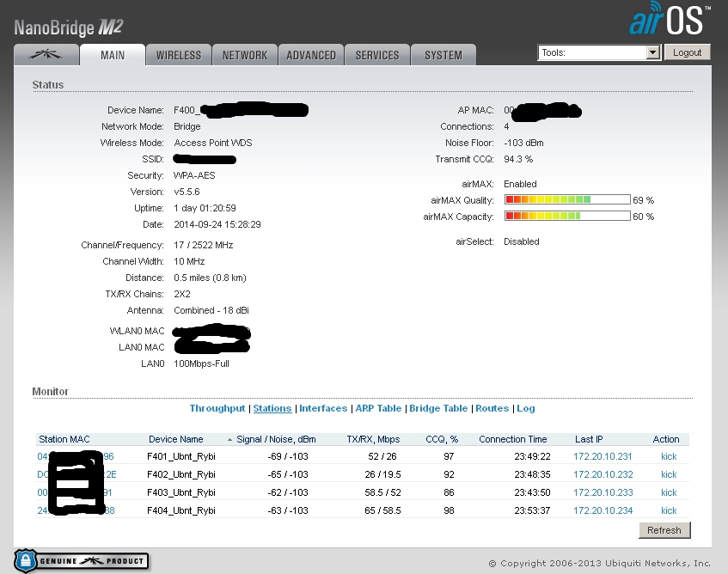Click the Distance value 0.5 miles
Screen dimensions: 728x574
pos(210,278)
